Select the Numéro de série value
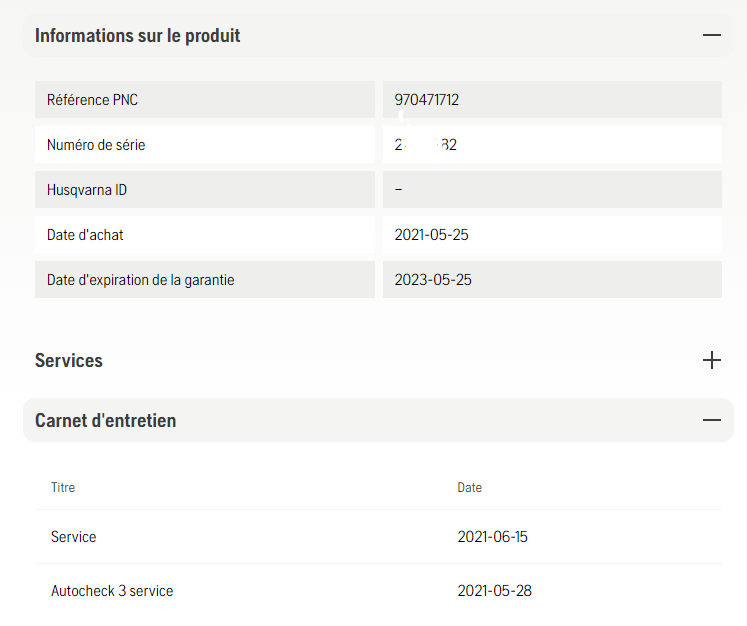The width and height of the screenshot is (747, 626). (x=425, y=145)
